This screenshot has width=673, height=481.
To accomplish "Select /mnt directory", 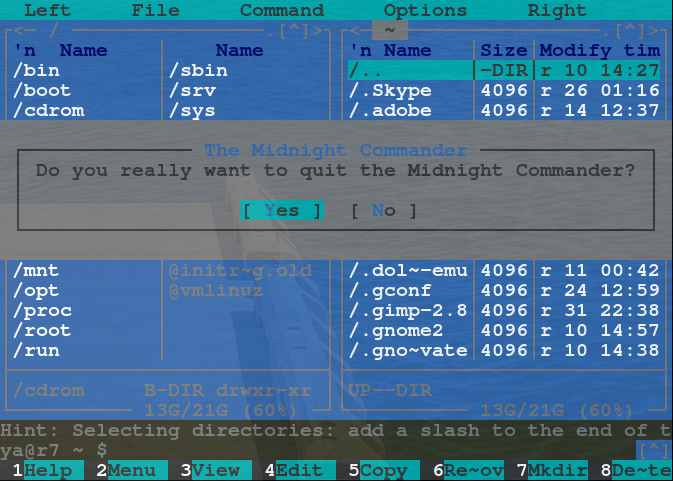I will [36, 270].
